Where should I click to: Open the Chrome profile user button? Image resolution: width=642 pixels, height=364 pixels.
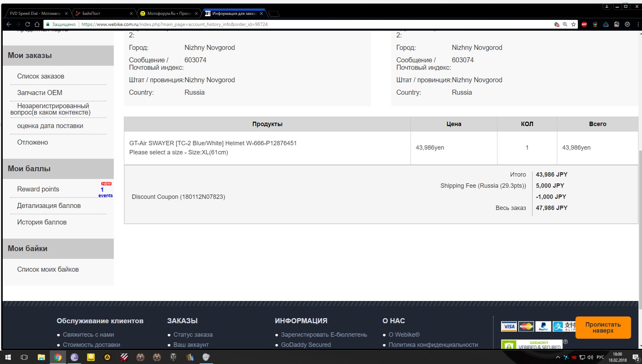point(607,6)
